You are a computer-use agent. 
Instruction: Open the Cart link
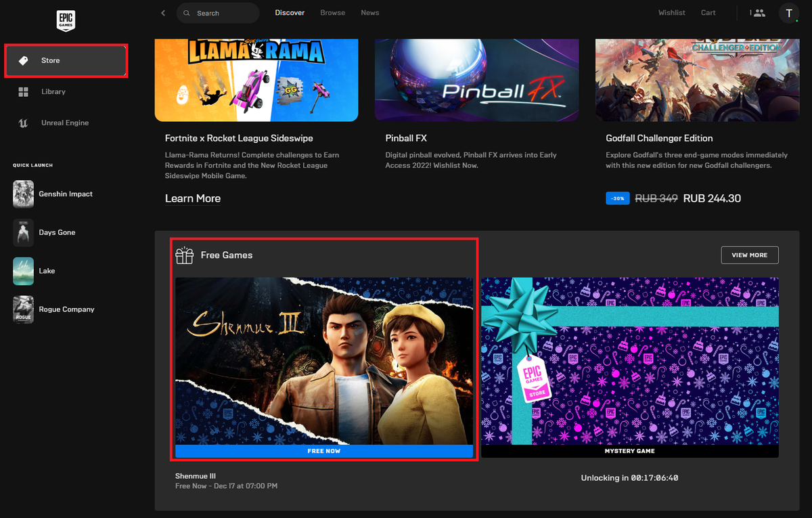point(708,13)
